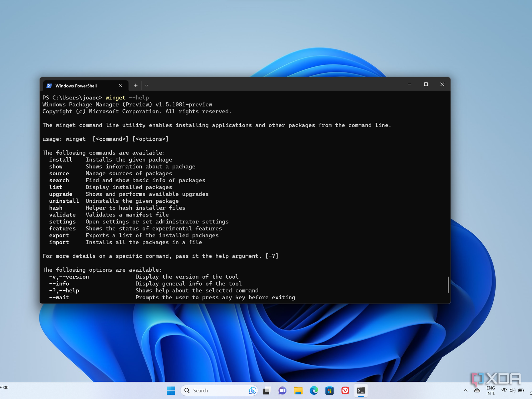Open Task View from the taskbar
The image size is (532, 399).
click(x=266, y=391)
